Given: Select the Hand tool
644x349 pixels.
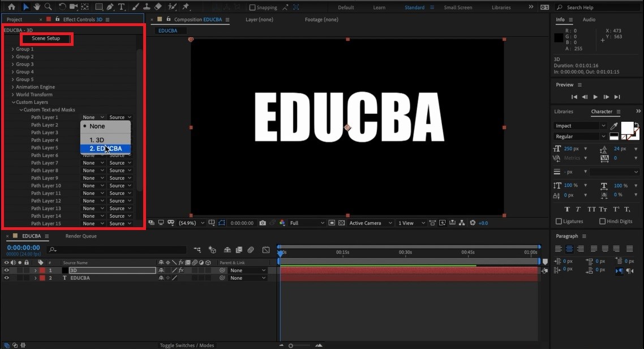Looking at the screenshot, I should click(37, 7).
